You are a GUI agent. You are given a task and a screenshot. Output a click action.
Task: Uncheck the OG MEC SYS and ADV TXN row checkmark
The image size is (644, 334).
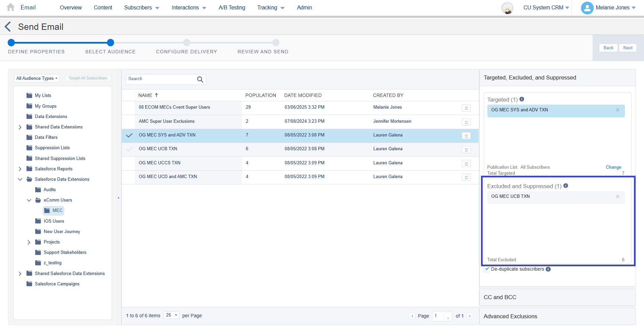click(129, 135)
